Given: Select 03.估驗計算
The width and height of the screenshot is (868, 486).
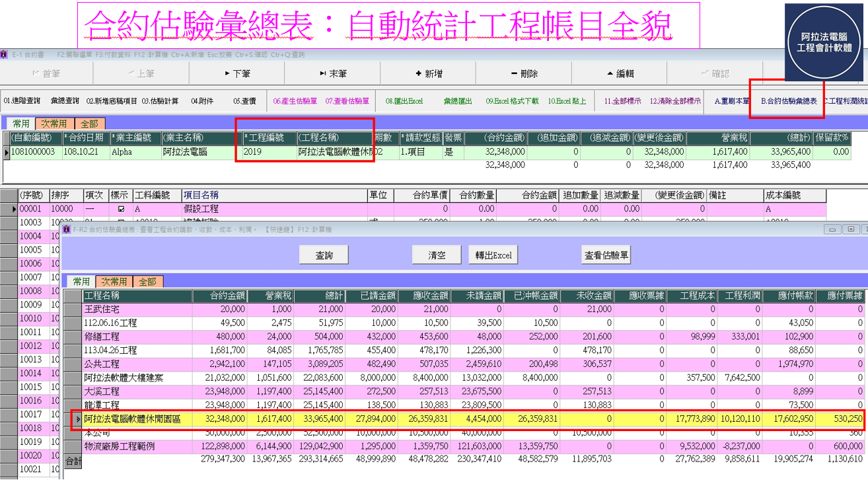Looking at the screenshot, I should click(161, 101).
